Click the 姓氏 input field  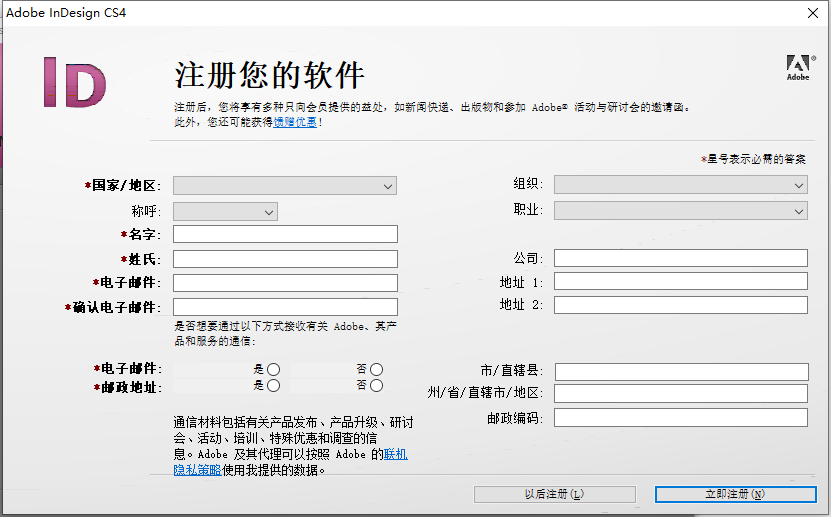(x=285, y=259)
